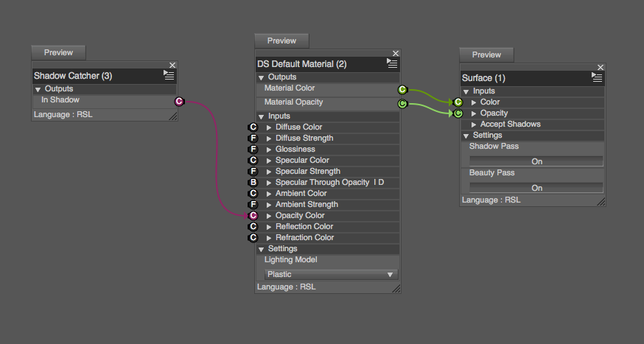Click the In Shadow output connector
Screen dimensions: 644x344
(179, 101)
